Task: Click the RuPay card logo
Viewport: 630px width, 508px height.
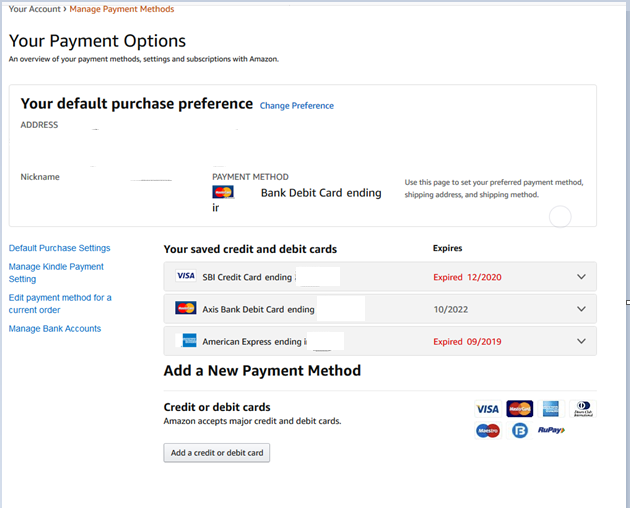Action: point(551,431)
